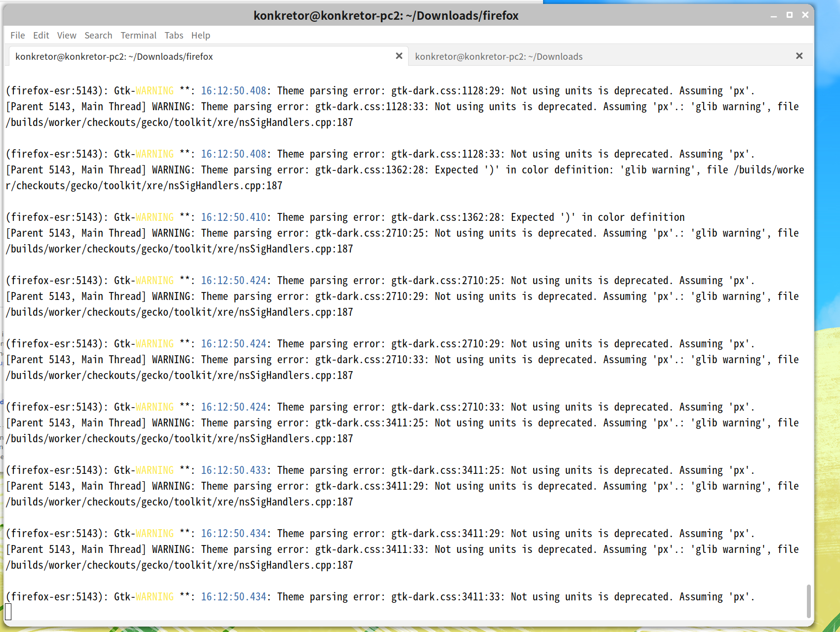Open the Help menu
840x632 pixels.
[201, 36]
